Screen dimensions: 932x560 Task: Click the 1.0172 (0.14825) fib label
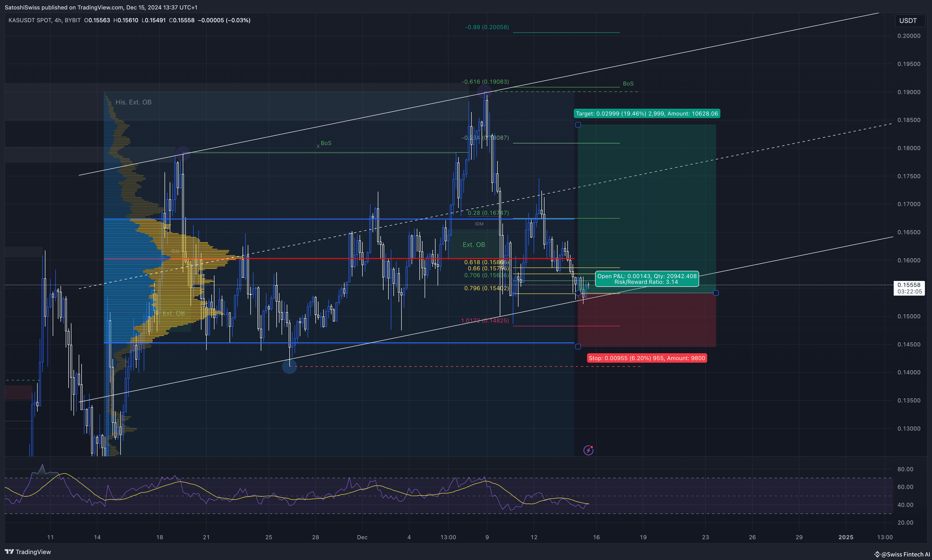tap(485, 321)
